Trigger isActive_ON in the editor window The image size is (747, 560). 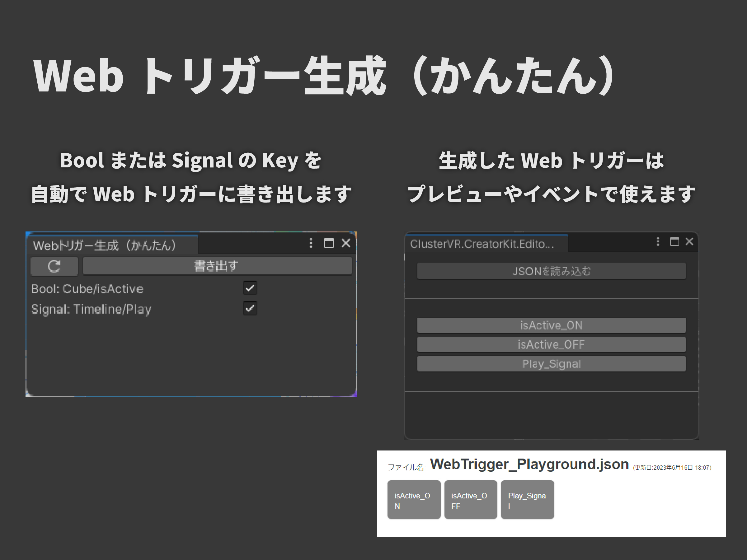point(551,325)
